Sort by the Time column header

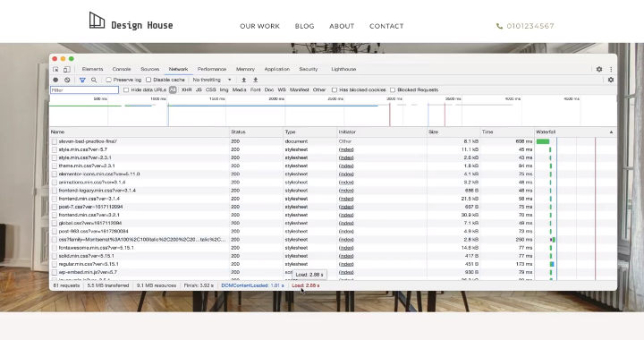point(508,132)
